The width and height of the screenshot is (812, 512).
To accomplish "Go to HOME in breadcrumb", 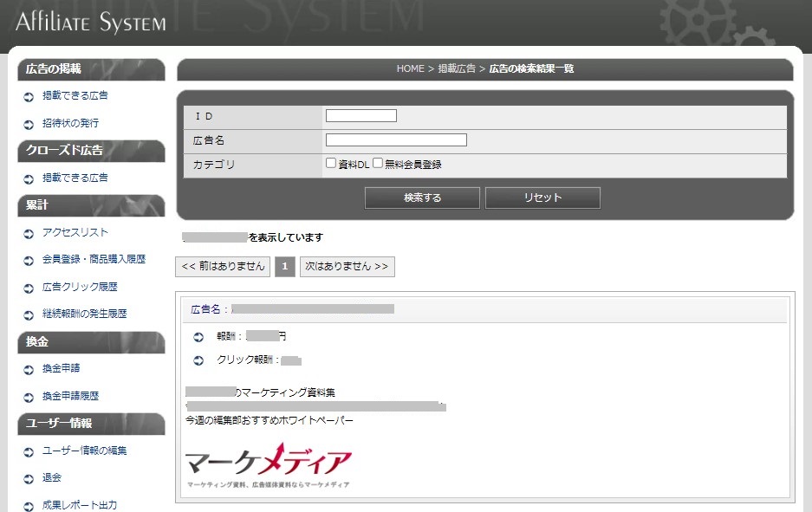I will point(410,68).
